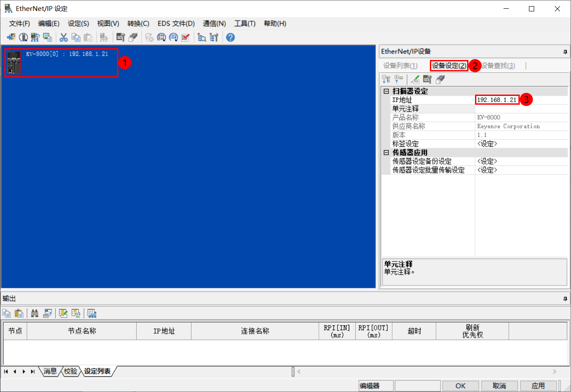Image resolution: width=571 pixels, height=392 pixels.
Task: Open the 转换(C) menu
Action: pos(138,23)
